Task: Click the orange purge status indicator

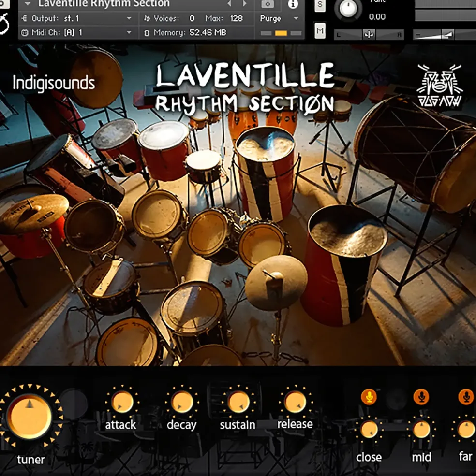Action: point(281,33)
